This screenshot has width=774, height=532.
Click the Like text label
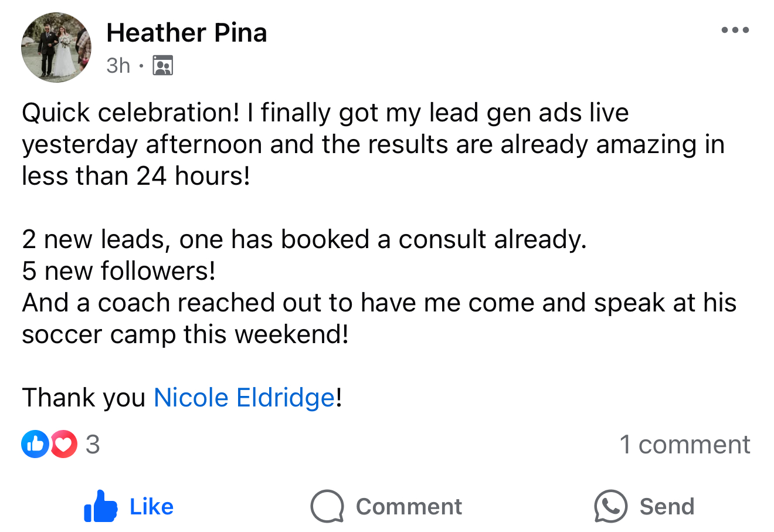151,507
